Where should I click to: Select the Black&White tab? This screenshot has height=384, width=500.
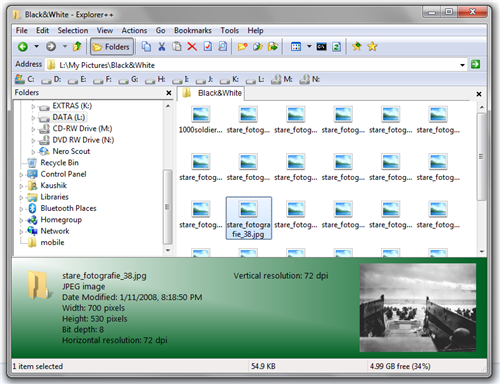pos(211,93)
